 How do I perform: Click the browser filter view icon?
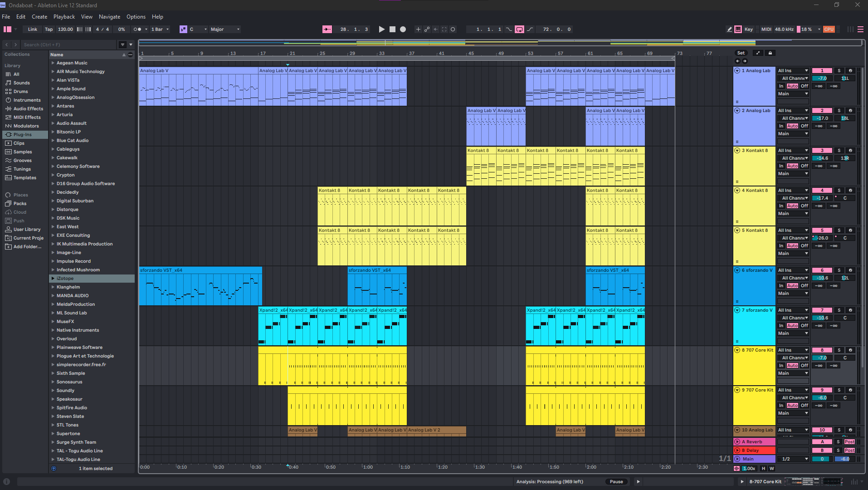coord(122,44)
